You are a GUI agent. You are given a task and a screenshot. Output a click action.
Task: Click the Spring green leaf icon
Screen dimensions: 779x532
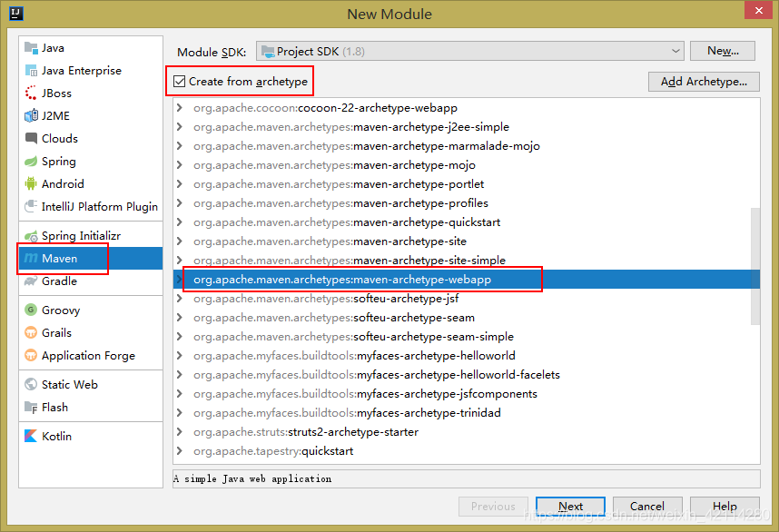pos(31,162)
